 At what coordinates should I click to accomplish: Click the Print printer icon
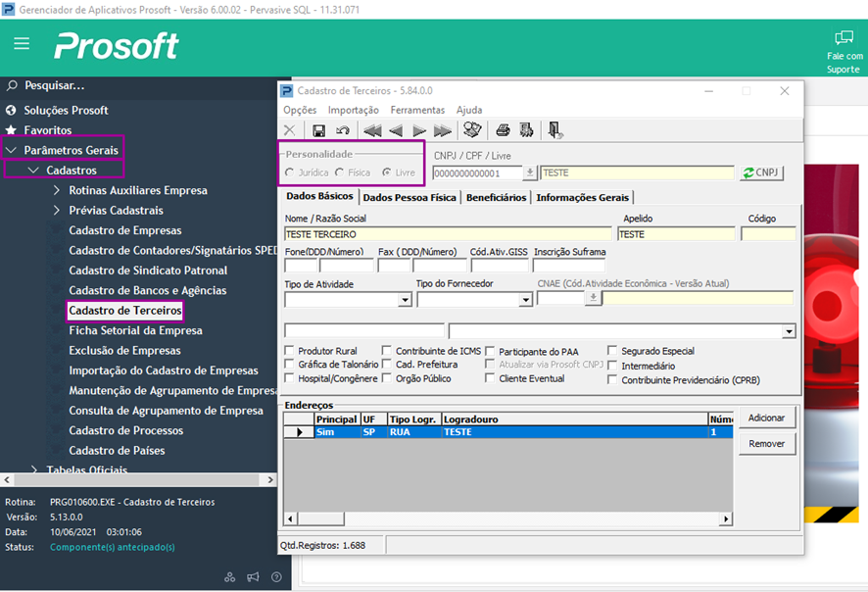click(x=503, y=130)
